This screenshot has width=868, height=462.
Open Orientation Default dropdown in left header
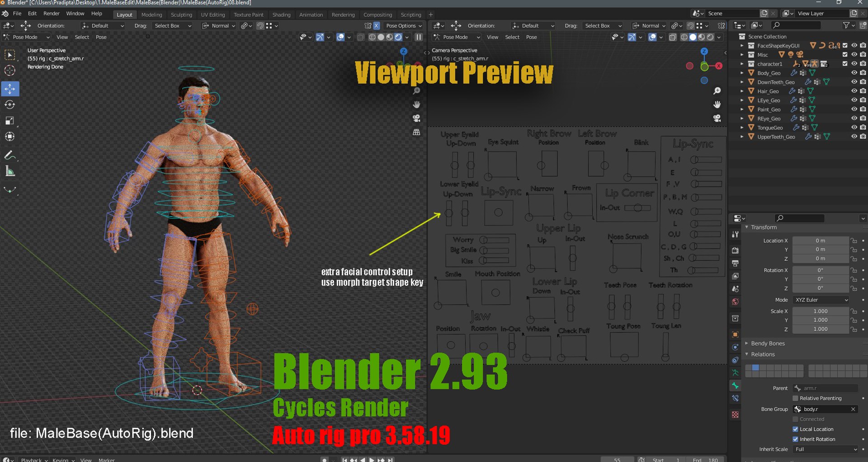103,26
